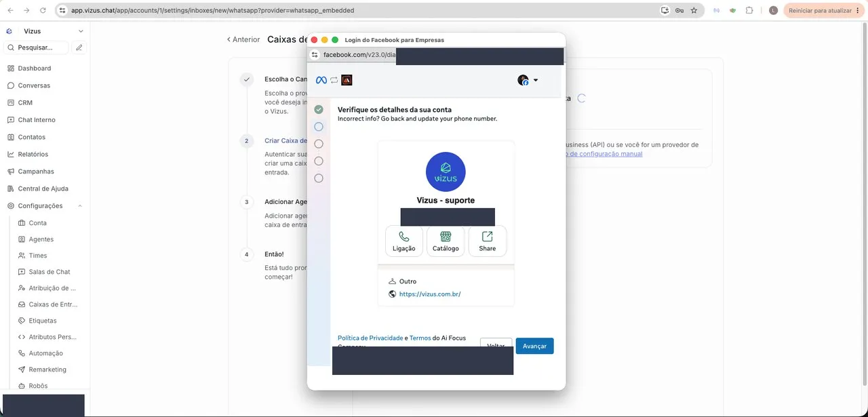Click the Catálogo storefront icon button

[x=446, y=241]
